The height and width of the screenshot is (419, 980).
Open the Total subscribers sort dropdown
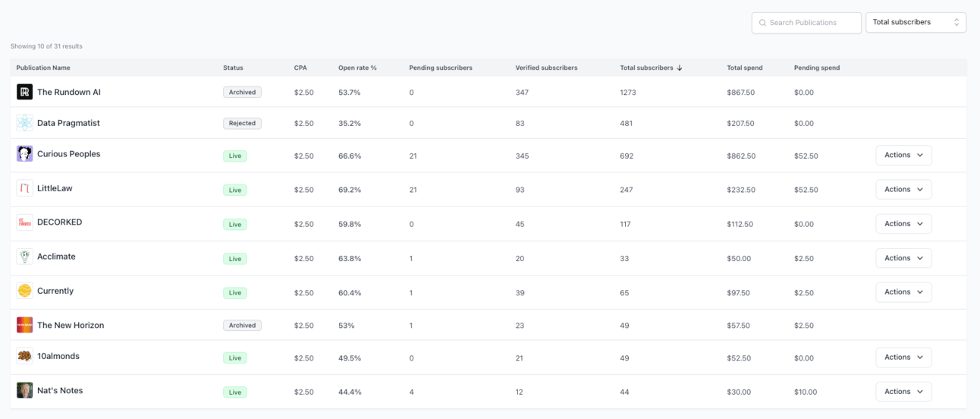(x=916, y=23)
